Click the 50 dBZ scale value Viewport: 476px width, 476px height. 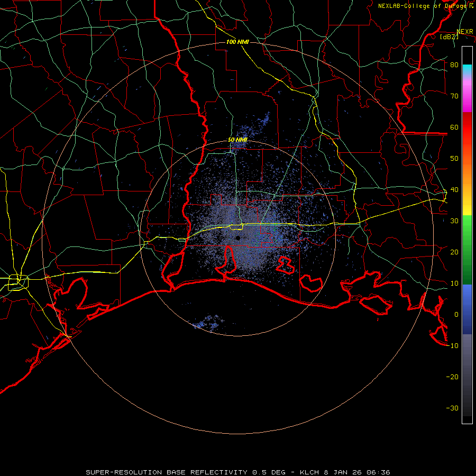tap(454, 159)
